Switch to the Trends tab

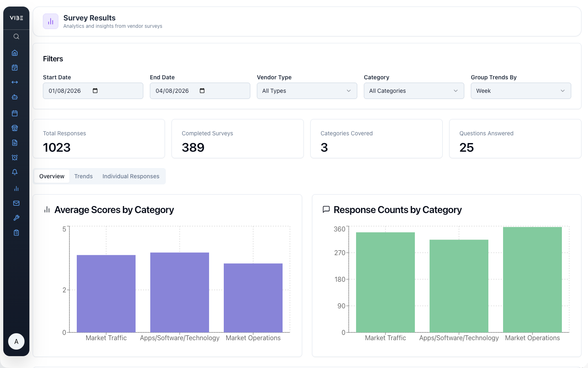tap(83, 176)
